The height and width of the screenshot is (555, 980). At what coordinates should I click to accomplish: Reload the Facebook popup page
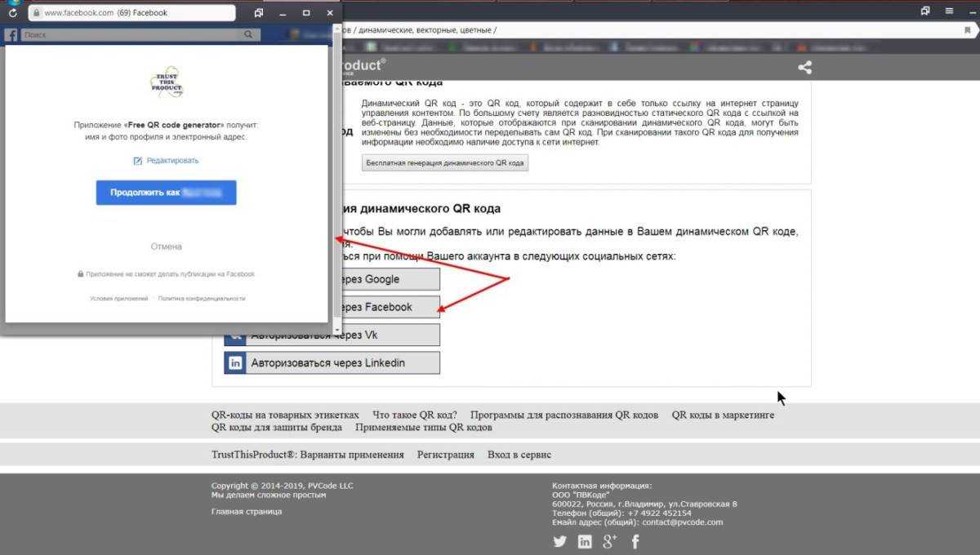point(13,13)
